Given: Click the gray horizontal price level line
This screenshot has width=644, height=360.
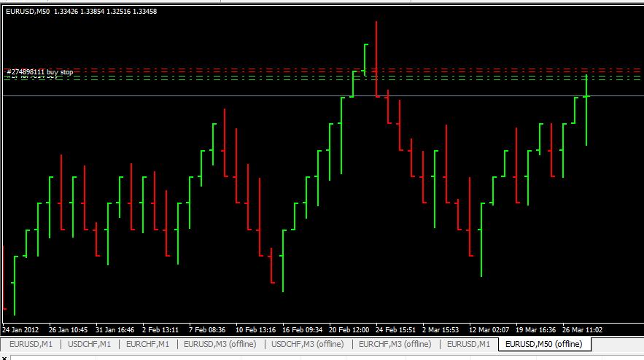Looking at the screenshot, I should pyautogui.click(x=219, y=96).
